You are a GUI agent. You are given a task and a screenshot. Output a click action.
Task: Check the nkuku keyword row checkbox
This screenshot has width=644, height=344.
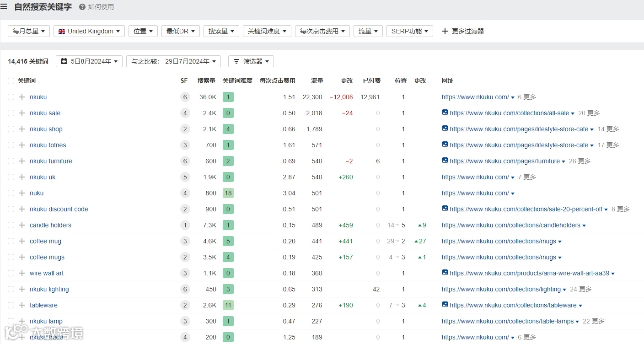click(11, 97)
